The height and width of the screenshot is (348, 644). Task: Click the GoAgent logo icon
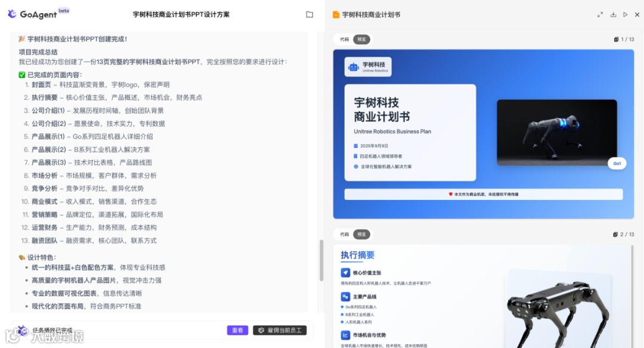click(13, 14)
